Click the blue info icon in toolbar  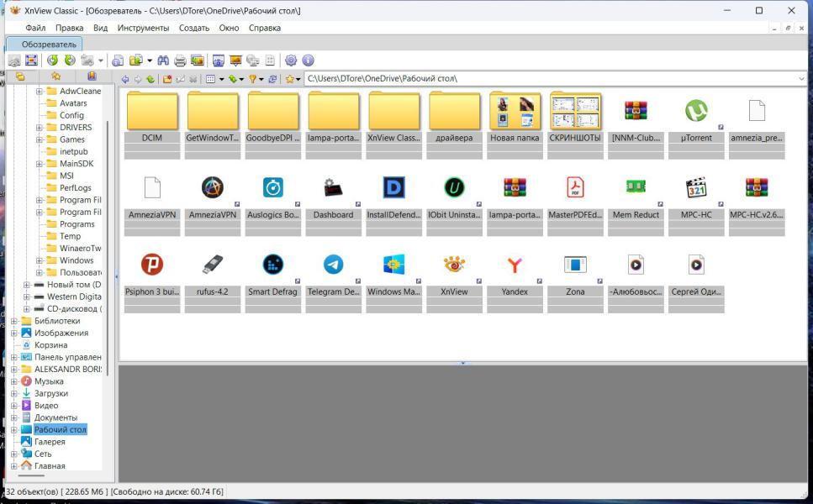coord(308,60)
